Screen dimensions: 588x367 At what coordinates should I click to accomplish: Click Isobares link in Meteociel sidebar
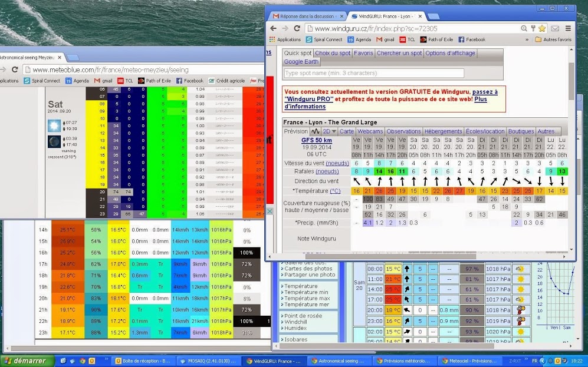tap(295, 339)
